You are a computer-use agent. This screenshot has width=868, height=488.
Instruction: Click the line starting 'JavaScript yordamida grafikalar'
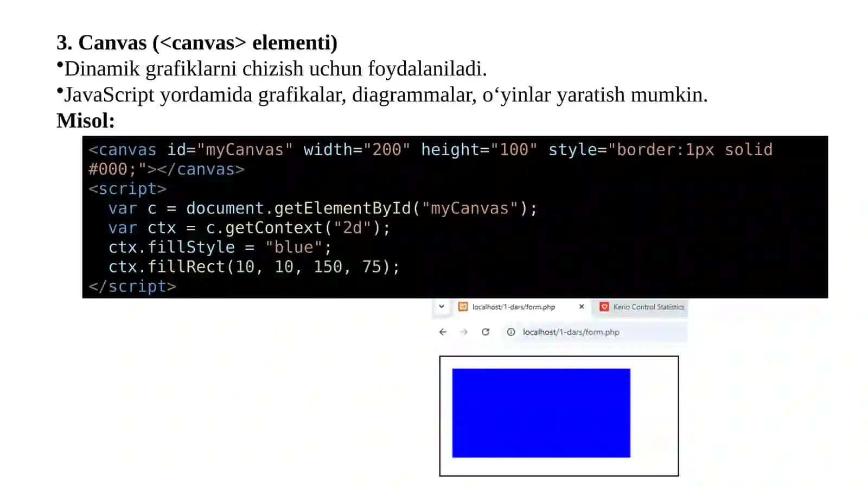click(x=386, y=95)
